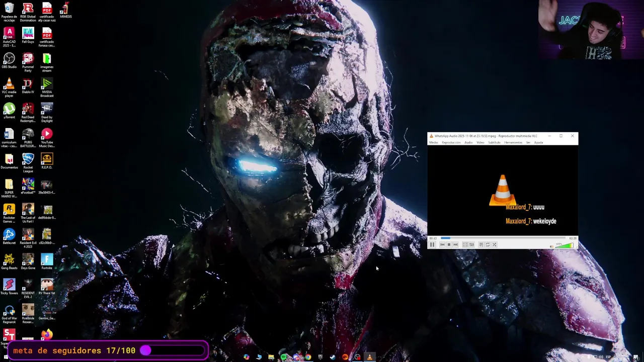Stop playback in VLC
This screenshot has width=644, height=362.
[449, 245]
